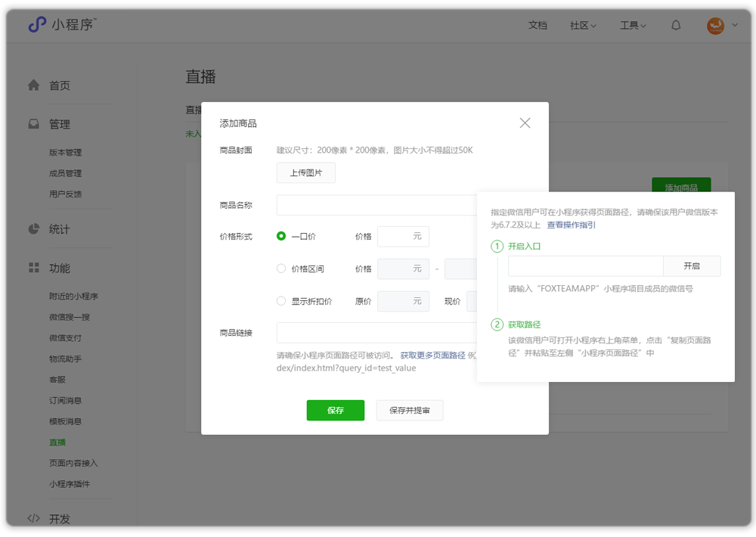Screen dimensions: 756x537
Task: Click the user avatar icon
Action: 715,26
